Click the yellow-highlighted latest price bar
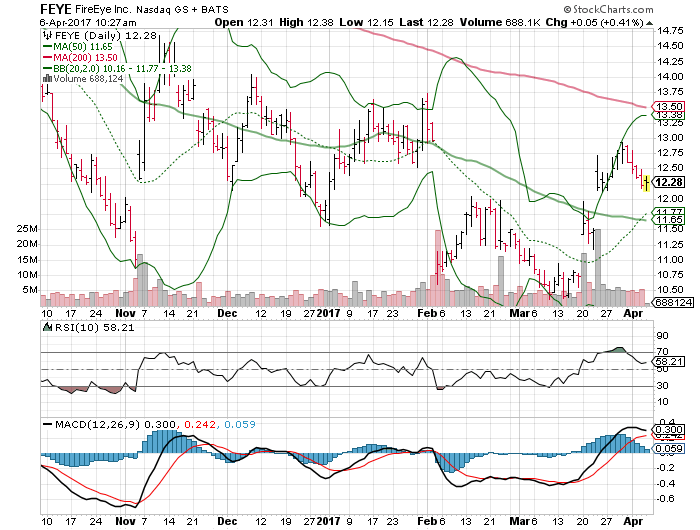 pos(646,183)
